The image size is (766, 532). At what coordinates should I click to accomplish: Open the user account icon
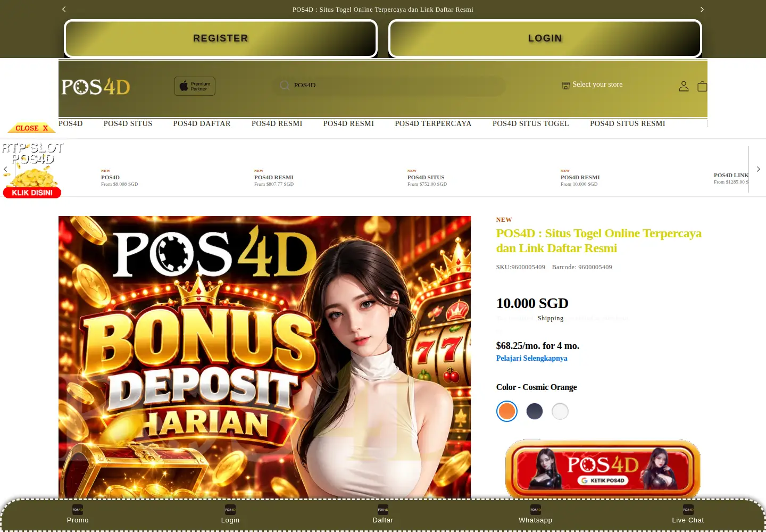(684, 86)
